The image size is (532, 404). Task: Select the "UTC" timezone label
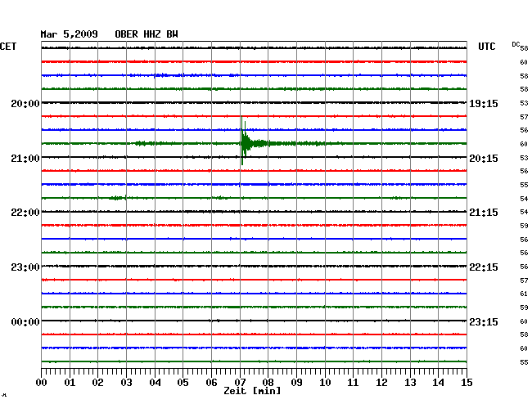pos(487,47)
